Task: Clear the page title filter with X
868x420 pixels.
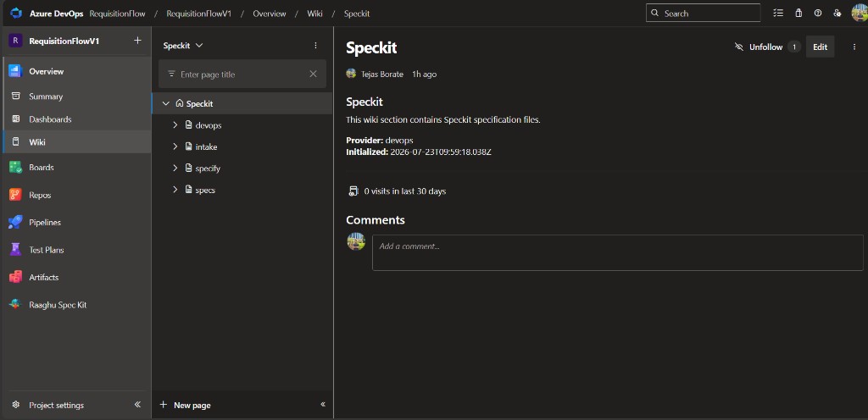Action: pos(314,74)
